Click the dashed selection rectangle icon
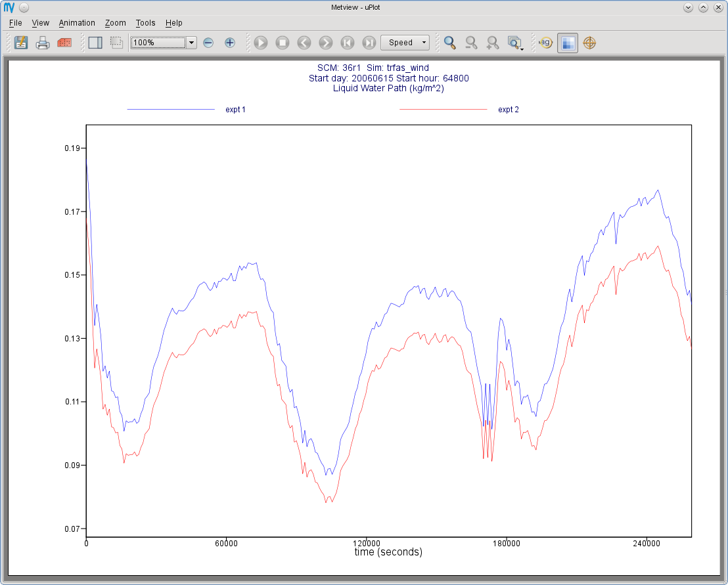 click(116, 43)
